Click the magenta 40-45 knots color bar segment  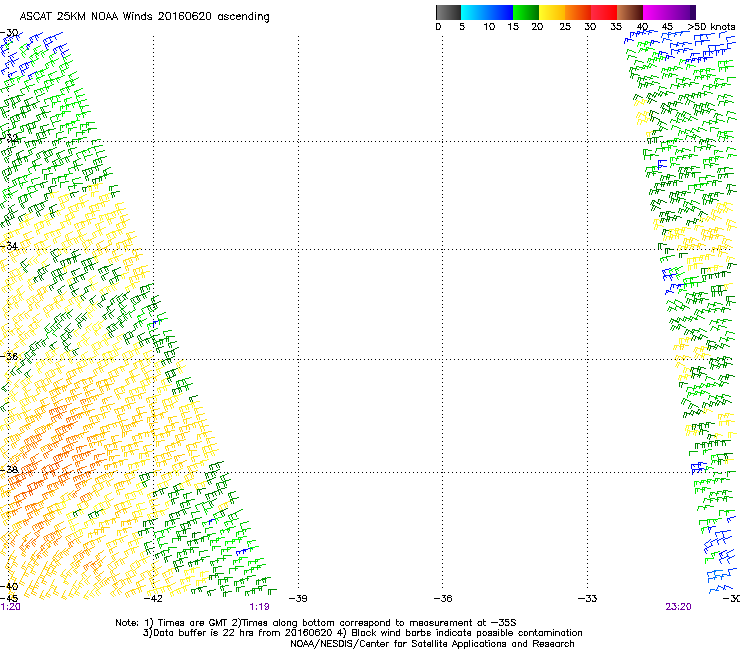point(656,12)
